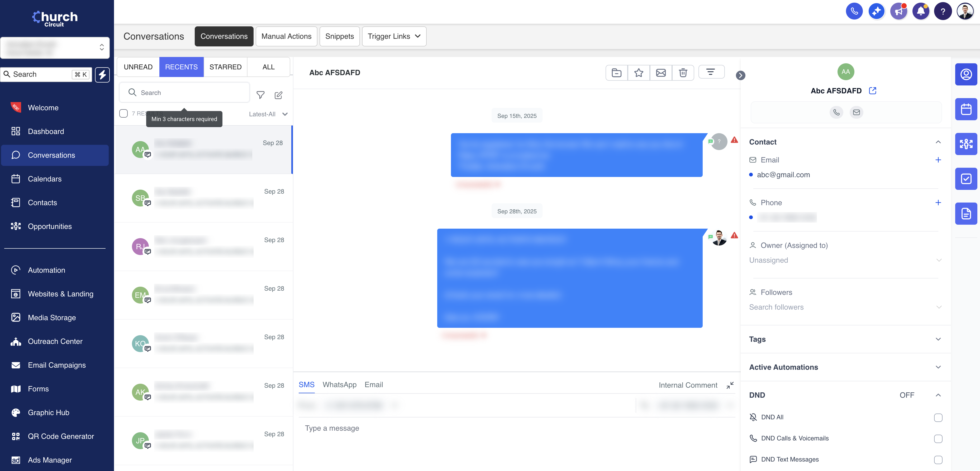980x471 pixels.
Task: Open the Manual Actions tab
Action: tap(287, 36)
